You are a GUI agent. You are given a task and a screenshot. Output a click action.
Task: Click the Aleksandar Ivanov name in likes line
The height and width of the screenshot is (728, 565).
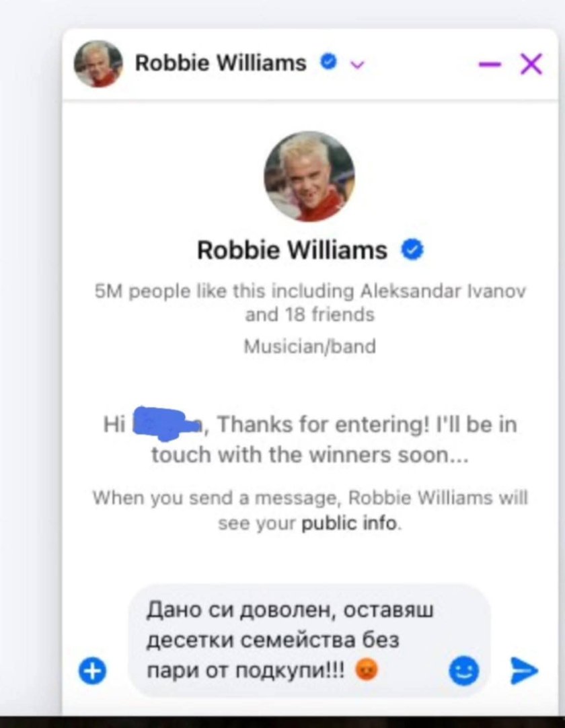[443, 291]
